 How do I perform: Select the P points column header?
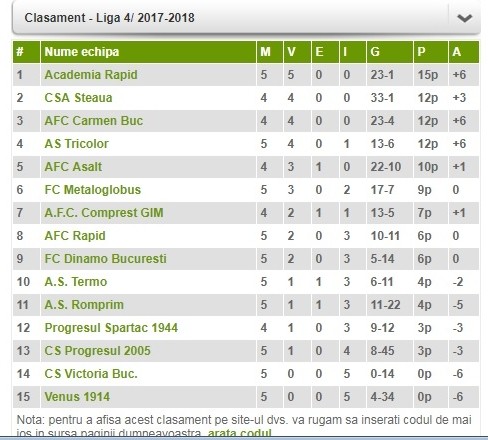430,52
